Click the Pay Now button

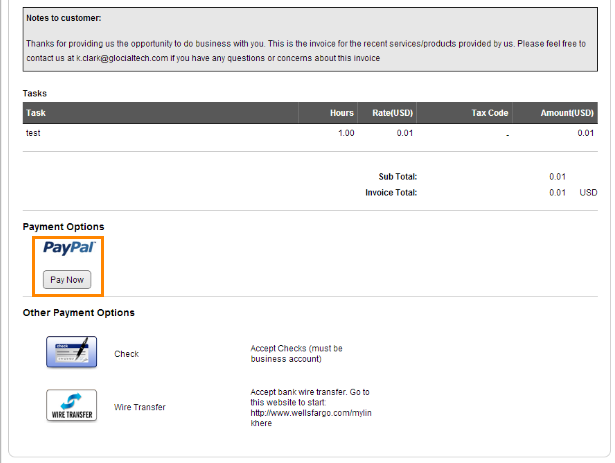coord(67,279)
